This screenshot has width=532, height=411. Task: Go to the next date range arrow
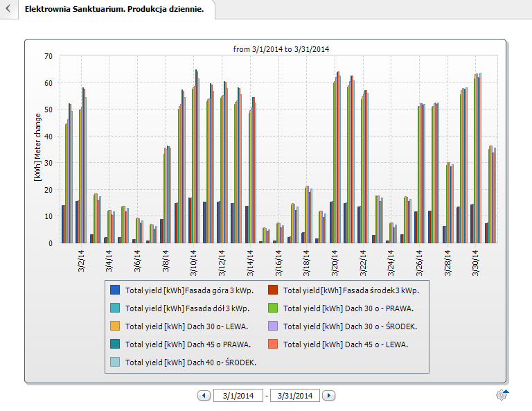[x=328, y=395]
